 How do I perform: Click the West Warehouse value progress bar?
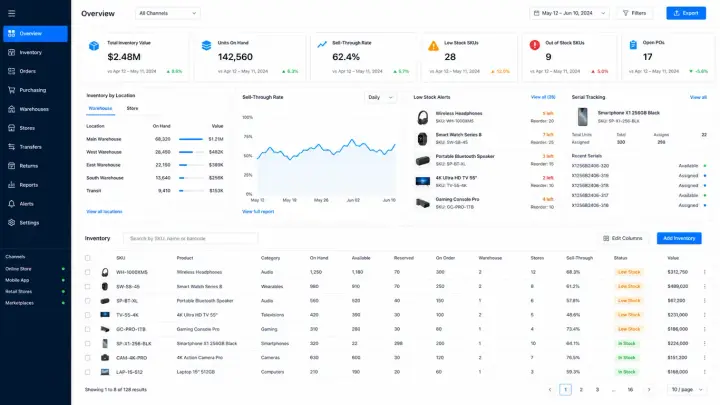[191, 152]
